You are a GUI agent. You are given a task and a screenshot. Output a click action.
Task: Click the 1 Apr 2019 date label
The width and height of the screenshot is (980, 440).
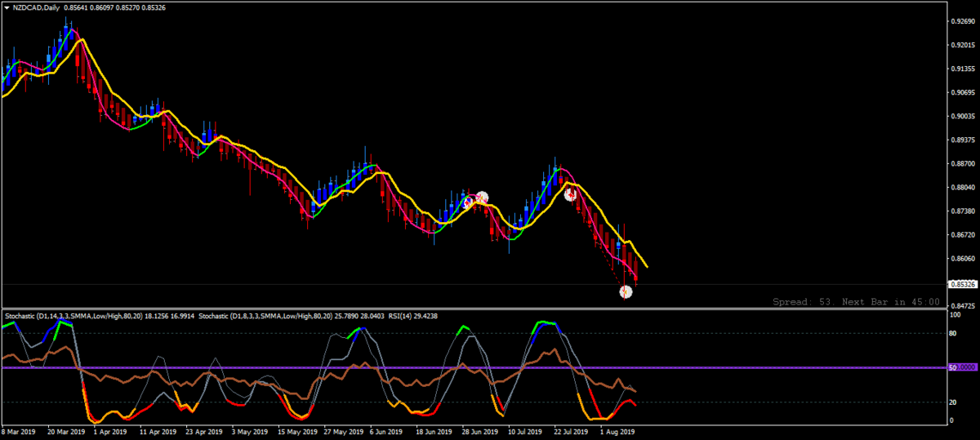coord(109,431)
